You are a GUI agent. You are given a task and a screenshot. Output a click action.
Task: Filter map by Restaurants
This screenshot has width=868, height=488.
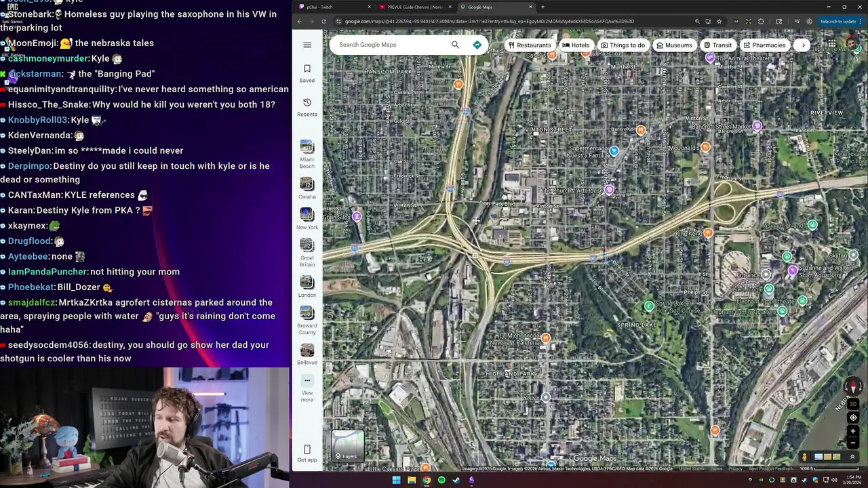pyautogui.click(x=530, y=45)
